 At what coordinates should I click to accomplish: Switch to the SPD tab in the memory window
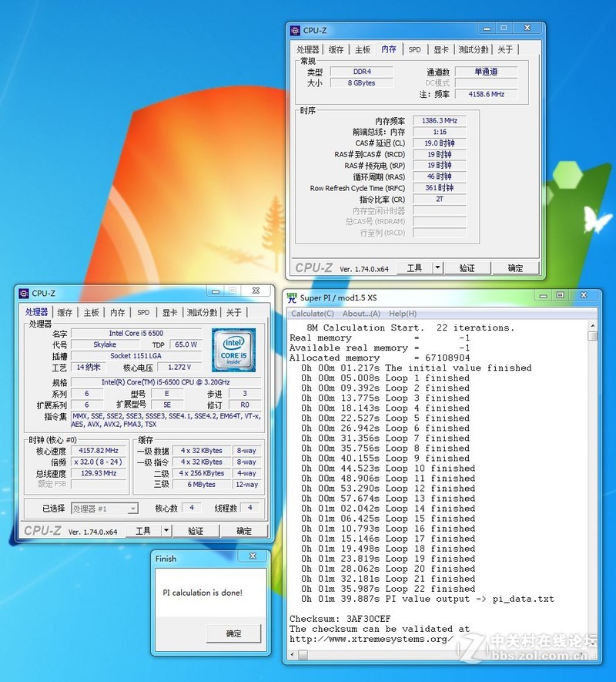tap(414, 49)
